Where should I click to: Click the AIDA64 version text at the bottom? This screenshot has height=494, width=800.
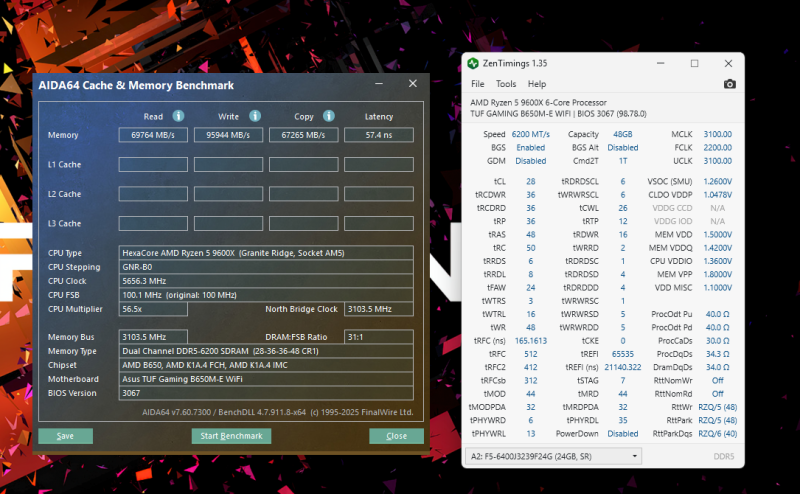point(278,412)
